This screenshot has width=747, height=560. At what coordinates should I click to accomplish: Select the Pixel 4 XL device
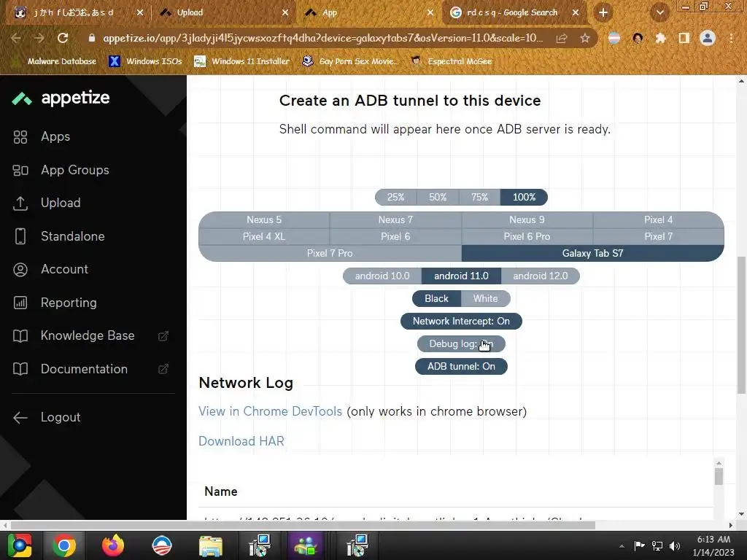(x=264, y=237)
